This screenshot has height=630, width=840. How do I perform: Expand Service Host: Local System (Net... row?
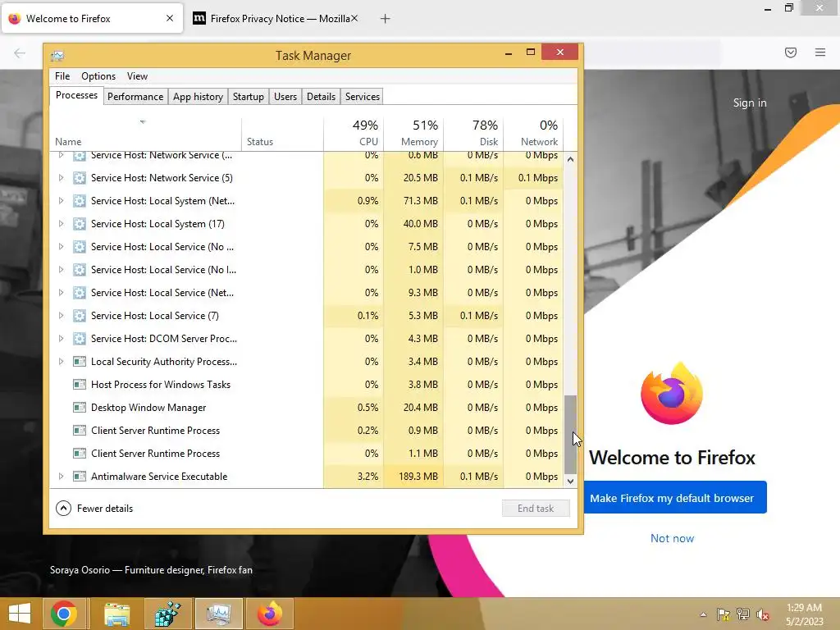[x=61, y=201]
